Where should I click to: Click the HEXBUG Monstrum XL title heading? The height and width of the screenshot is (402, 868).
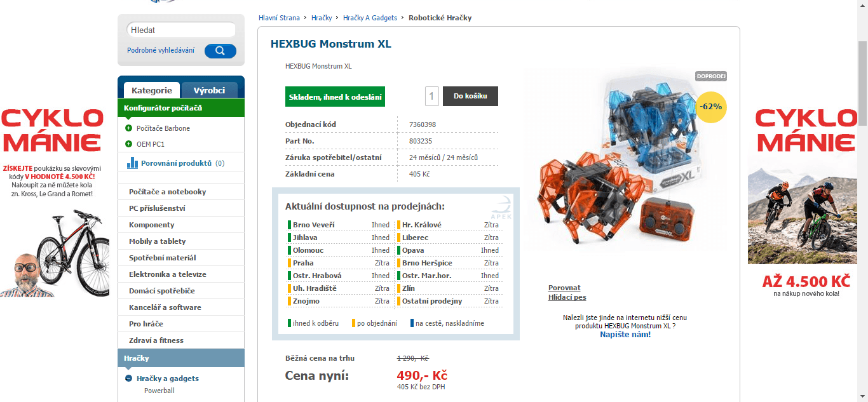click(331, 44)
